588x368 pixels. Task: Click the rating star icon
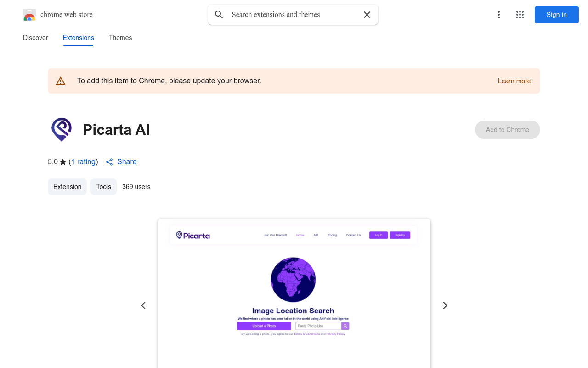tap(63, 162)
